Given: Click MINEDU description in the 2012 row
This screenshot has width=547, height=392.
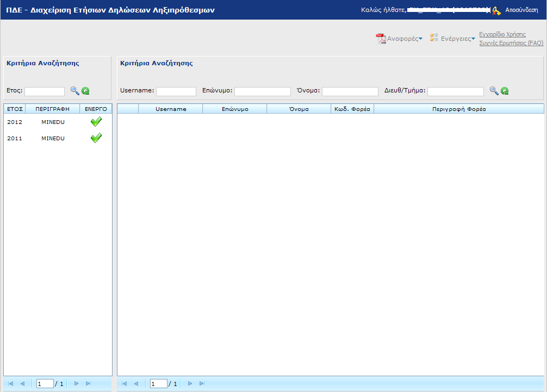Looking at the screenshot, I should click(x=53, y=122).
